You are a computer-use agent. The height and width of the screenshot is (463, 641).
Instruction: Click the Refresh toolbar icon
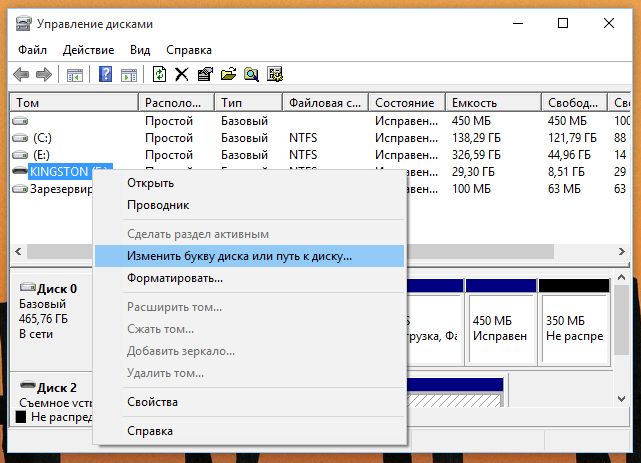tap(160, 74)
